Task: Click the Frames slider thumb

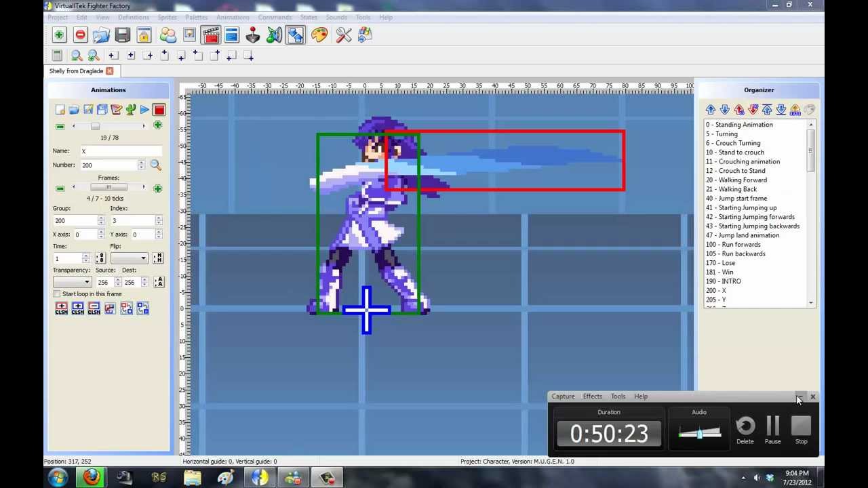Action: (x=108, y=188)
